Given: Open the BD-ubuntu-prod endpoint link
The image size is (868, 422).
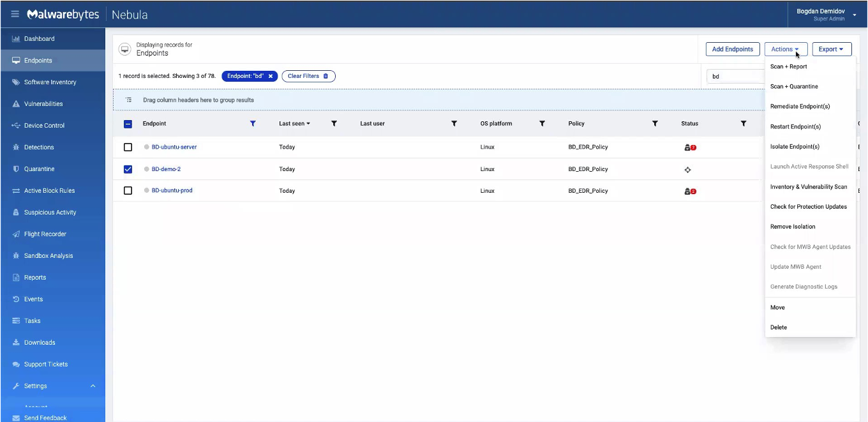Looking at the screenshot, I should pos(172,191).
